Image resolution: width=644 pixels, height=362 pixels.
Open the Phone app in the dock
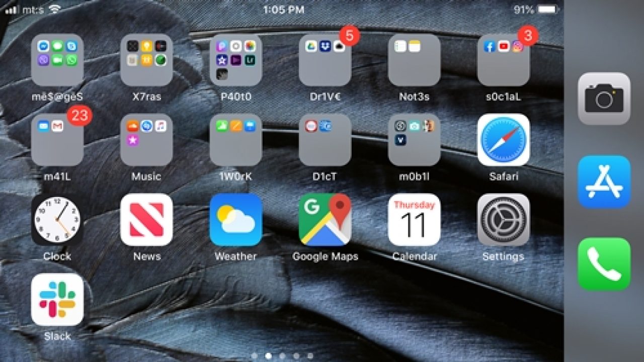click(x=604, y=264)
